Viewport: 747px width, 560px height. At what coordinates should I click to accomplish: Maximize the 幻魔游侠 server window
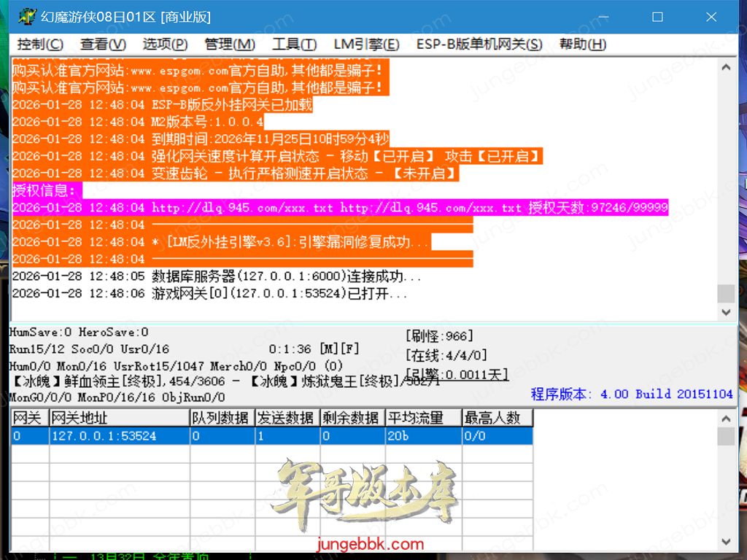(657, 16)
